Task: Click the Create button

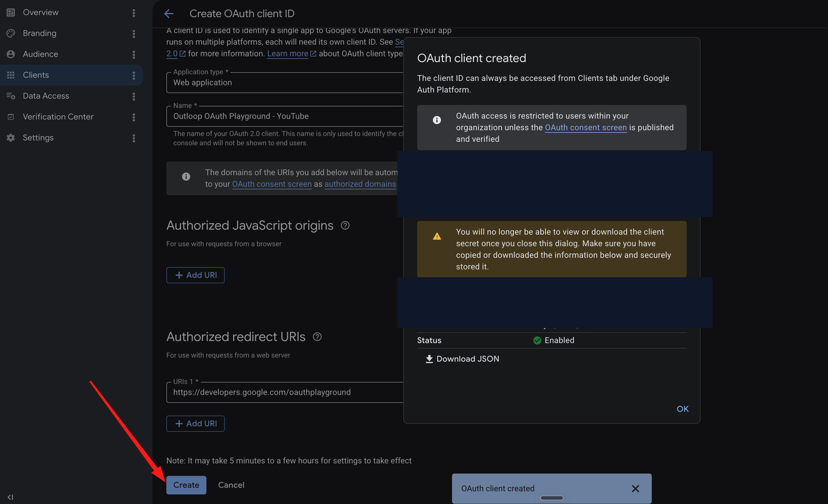Action: pos(186,485)
